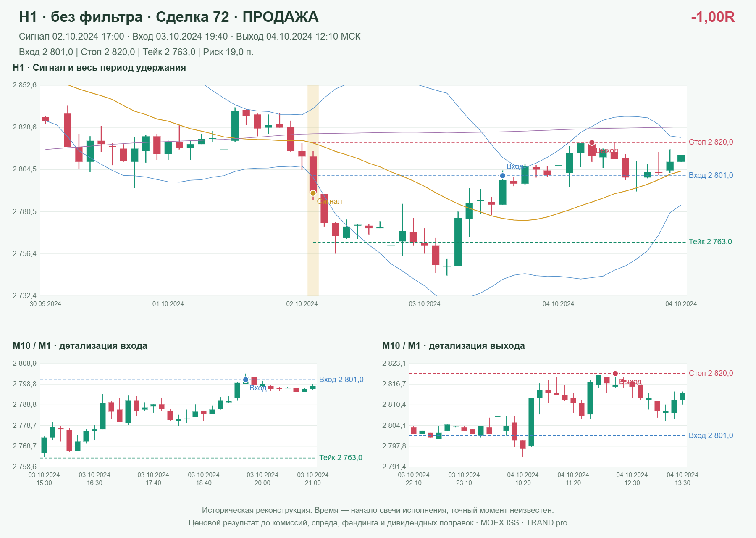This screenshot has width=756, height=538.
Task: Click the 'Риск 19,0 п.' parameters line
Action: coord(136,52)
